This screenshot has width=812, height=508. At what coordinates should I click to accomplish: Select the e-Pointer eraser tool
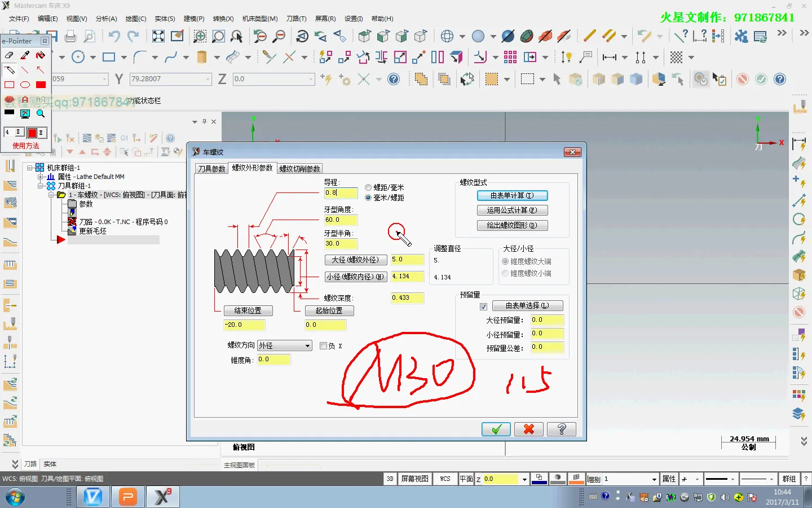pos(9,55)
